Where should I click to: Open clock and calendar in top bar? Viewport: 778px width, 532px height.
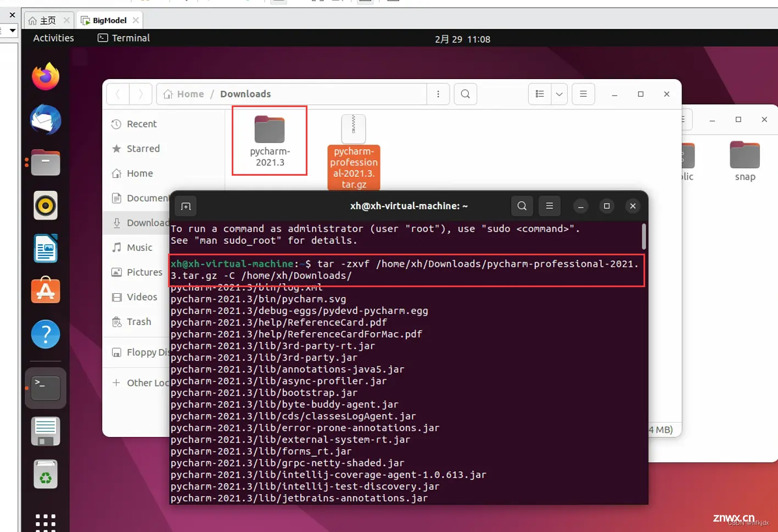tap(462, 39)
